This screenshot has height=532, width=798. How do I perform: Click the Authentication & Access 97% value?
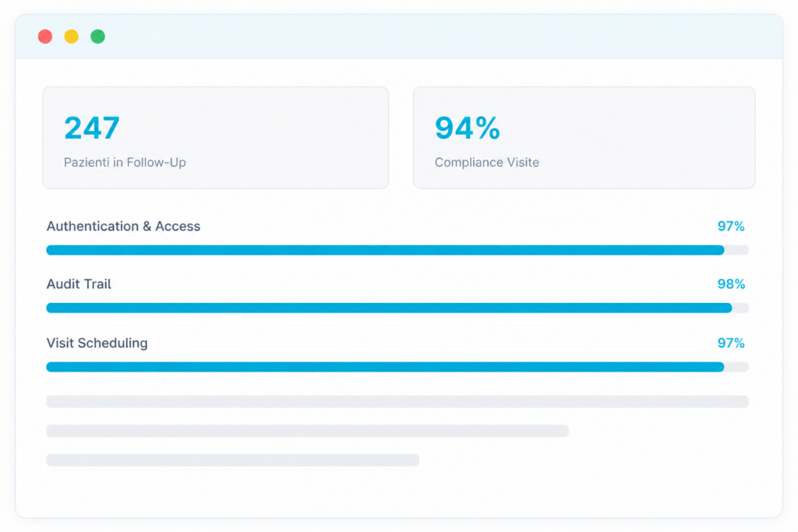point(731,227)
